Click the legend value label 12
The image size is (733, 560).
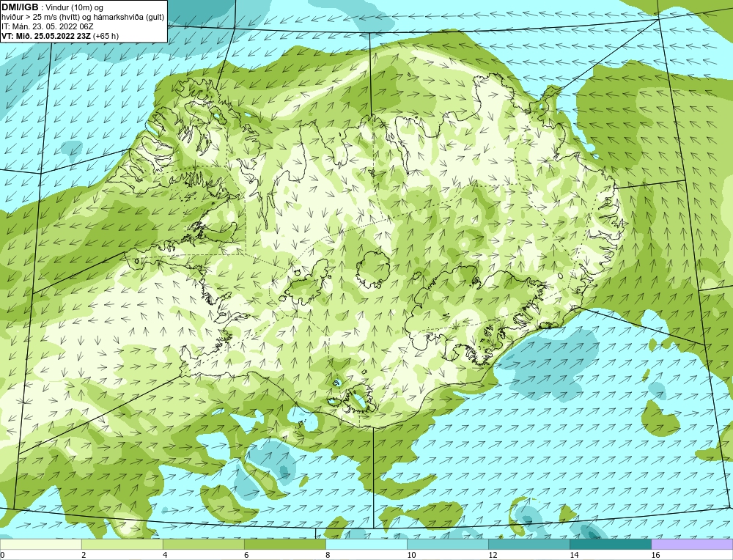pos(493,555)
